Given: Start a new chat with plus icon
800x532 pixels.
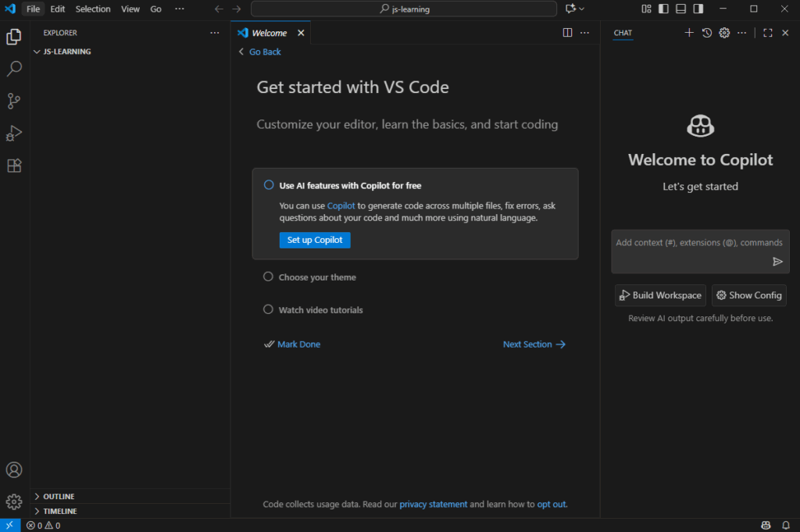Looking at the screenshot, I should pos(689,33).
